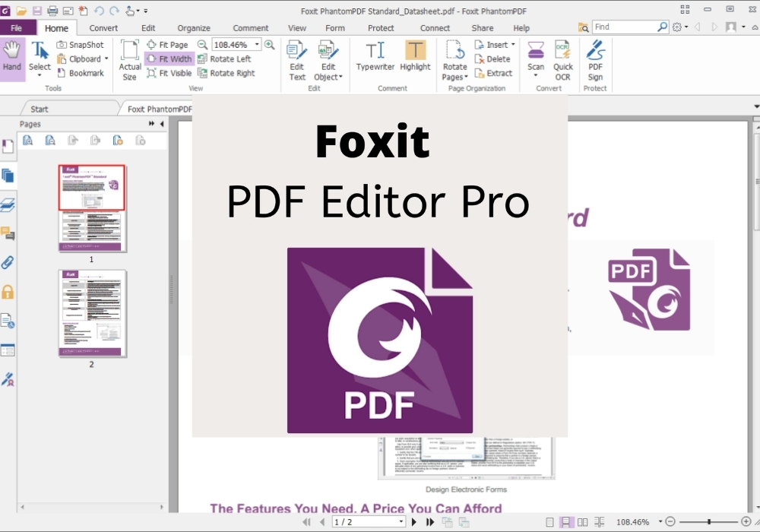Extract pages with the Extract button
Screen dimensions: 760x532
coord(493,73)
